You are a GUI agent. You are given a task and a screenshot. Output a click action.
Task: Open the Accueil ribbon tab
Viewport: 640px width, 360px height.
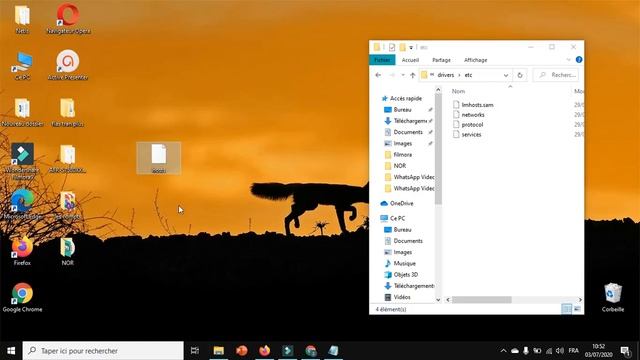(x=410, y=60)
